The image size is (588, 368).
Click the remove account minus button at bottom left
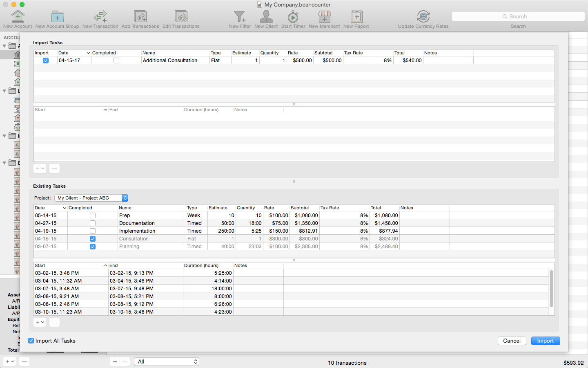(x=24, y=361)
